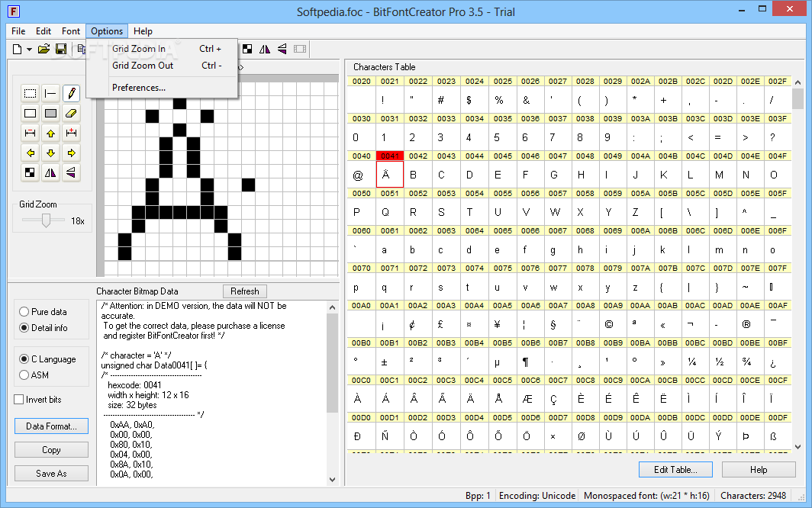Screen dimensions: 812x508
Task: Open the File menu
Action: pos(18,31)
